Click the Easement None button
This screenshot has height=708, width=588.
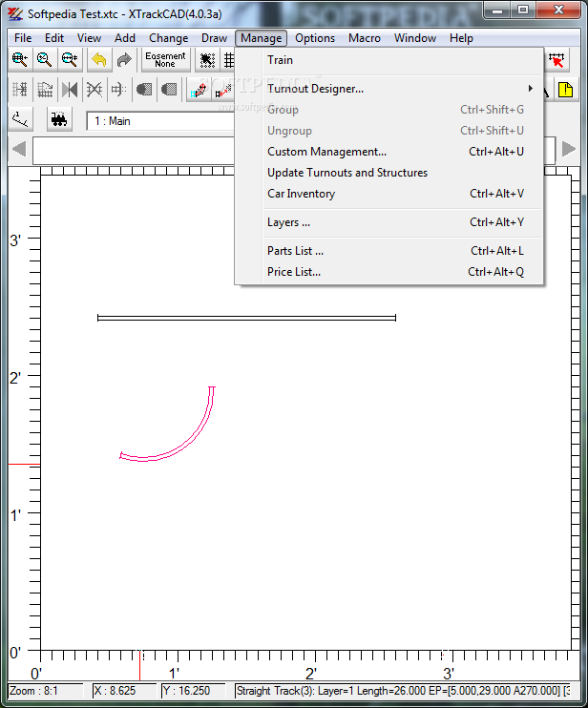point(165,59)
